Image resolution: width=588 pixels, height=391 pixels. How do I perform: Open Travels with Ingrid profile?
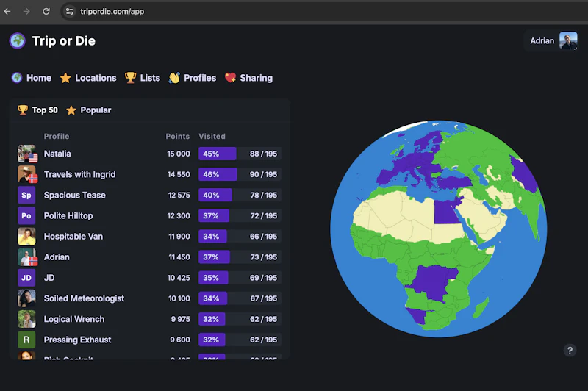tap(80, 174)
